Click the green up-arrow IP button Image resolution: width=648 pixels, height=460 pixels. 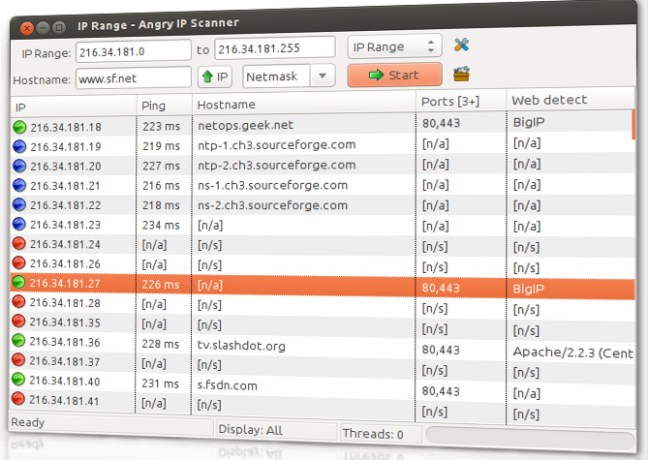click(x=215, y=76)
